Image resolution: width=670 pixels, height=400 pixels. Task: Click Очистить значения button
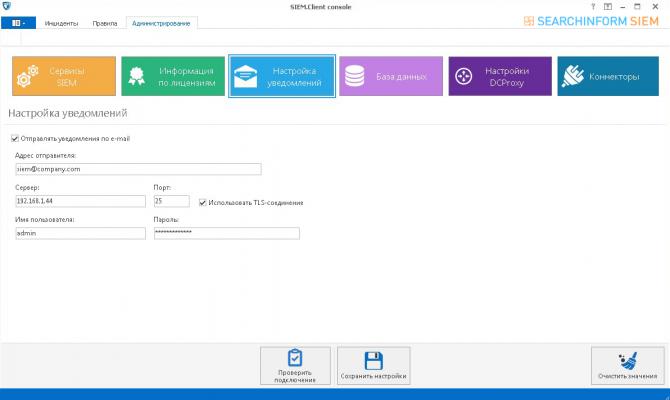coord(628,366)
